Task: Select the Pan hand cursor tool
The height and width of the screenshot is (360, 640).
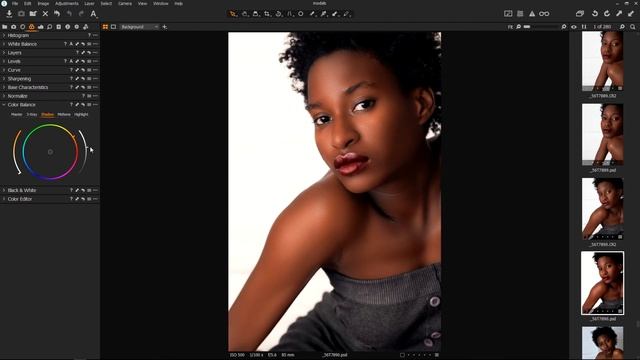Action: coord(244,14)
